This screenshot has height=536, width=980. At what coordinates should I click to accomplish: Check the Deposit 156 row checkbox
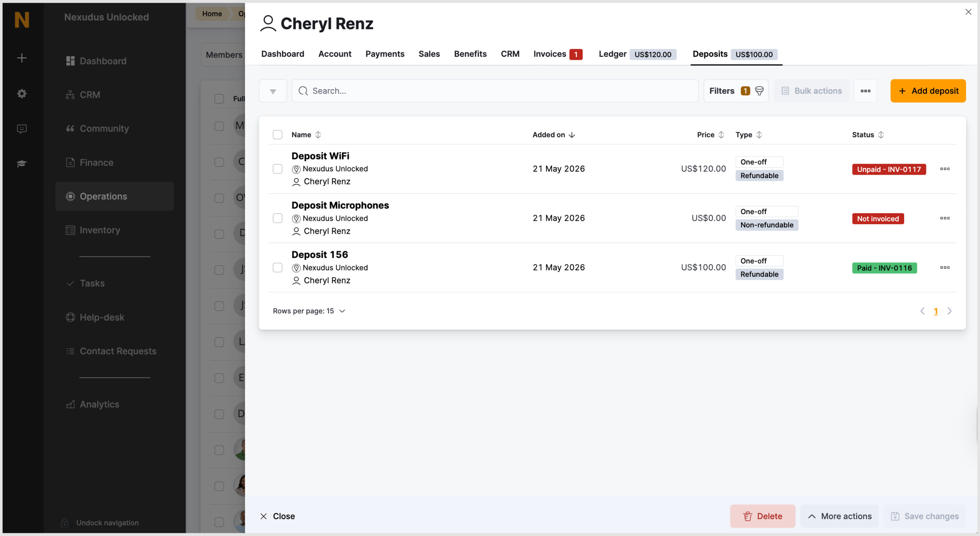point(278,267)
